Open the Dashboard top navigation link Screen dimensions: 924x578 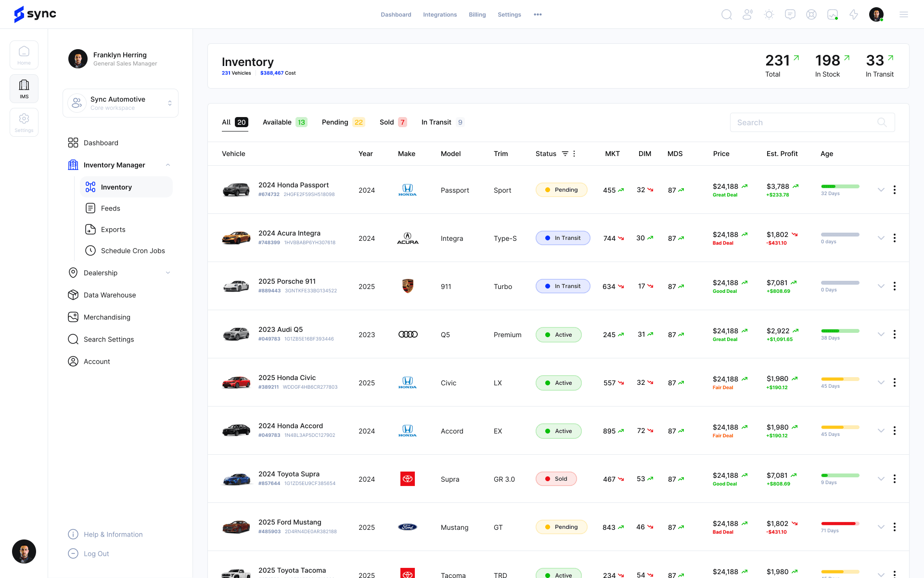pos(396,14)
